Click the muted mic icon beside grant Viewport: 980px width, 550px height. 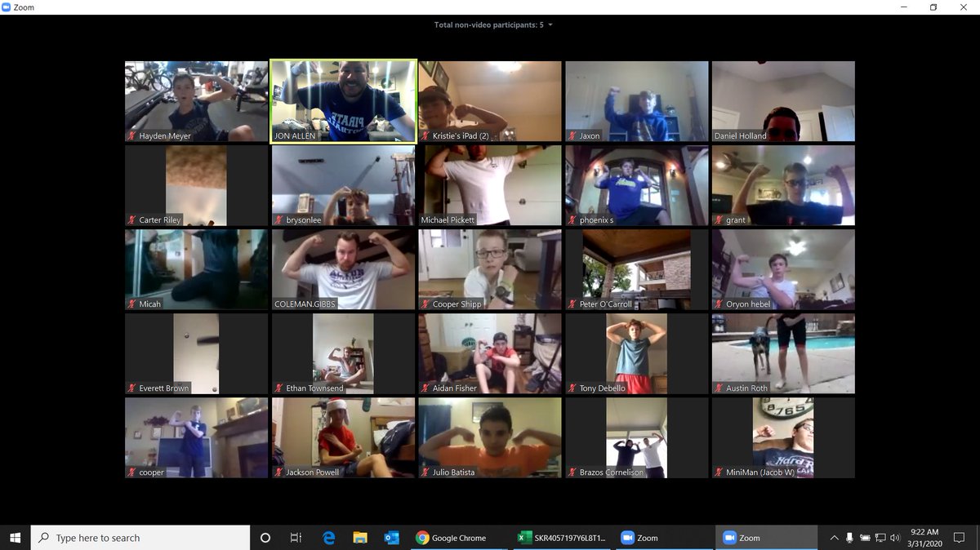(719, 220)
